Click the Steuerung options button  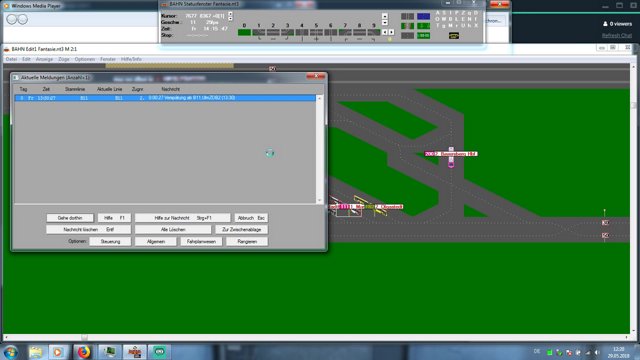pyautogui.click(x=110, y=242)
